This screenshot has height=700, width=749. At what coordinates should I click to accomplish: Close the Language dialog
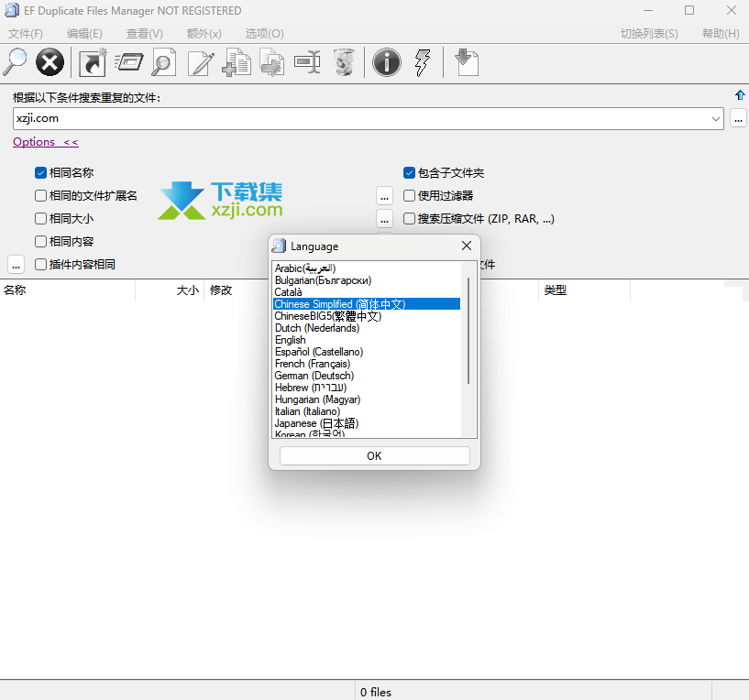(x=467, y=246)
